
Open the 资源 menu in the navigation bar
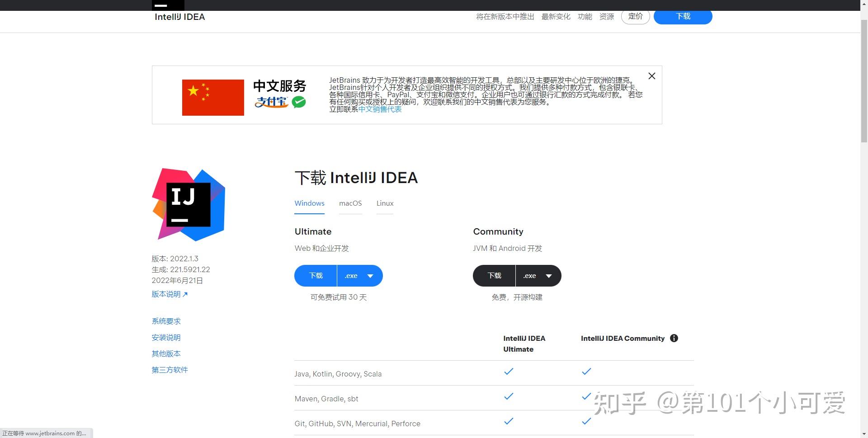point(607,16)
